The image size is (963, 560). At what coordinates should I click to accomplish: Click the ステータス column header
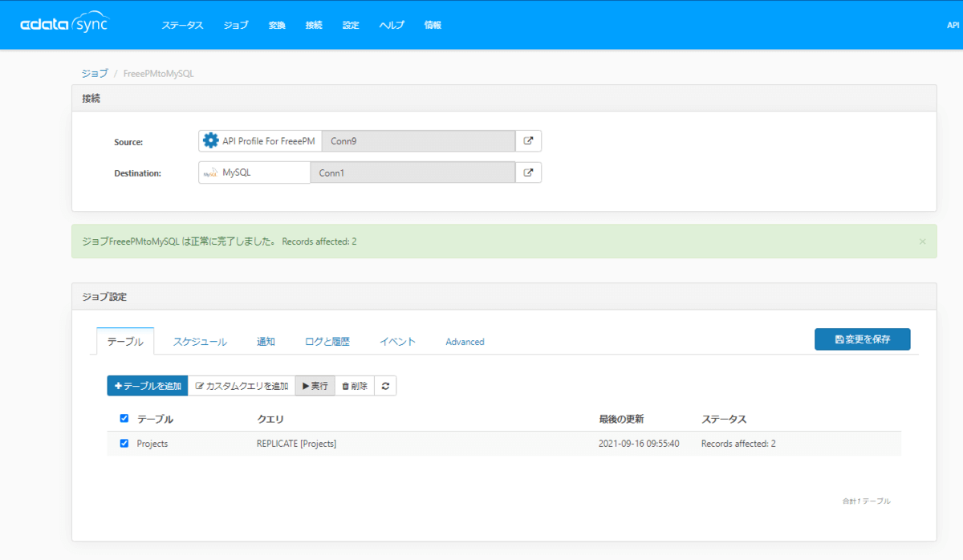pos(724,419)
